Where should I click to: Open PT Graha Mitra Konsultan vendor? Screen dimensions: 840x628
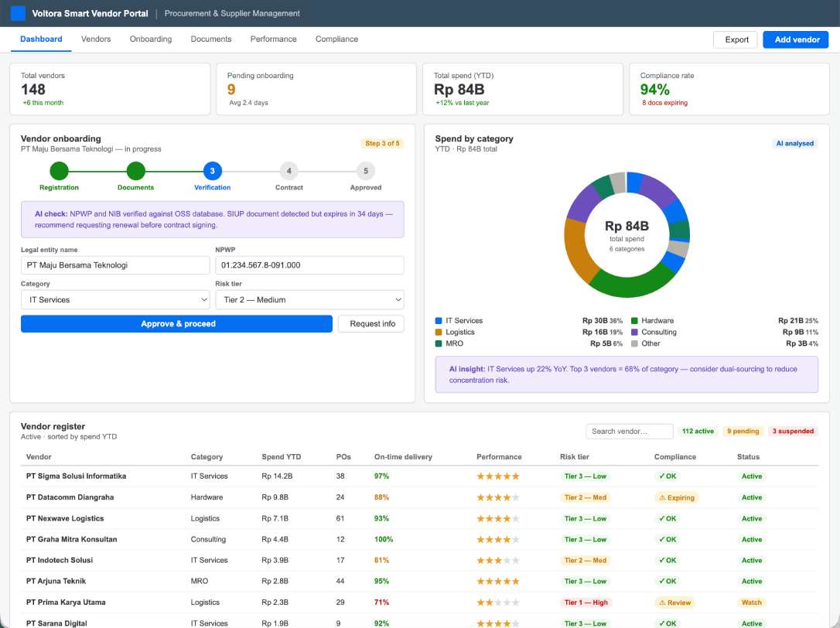(x=71, y=540)
